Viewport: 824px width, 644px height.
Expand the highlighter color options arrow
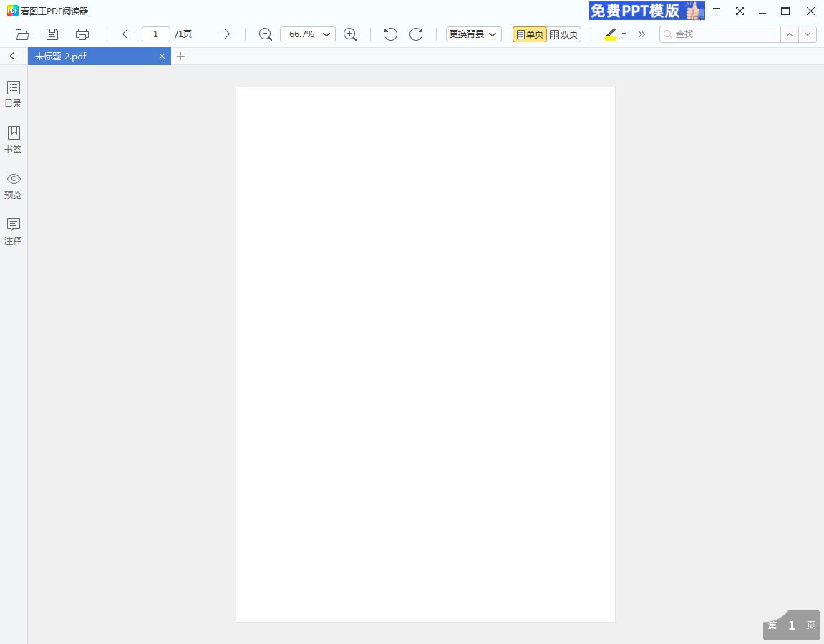pyautogui.click(x=623, y=34)
